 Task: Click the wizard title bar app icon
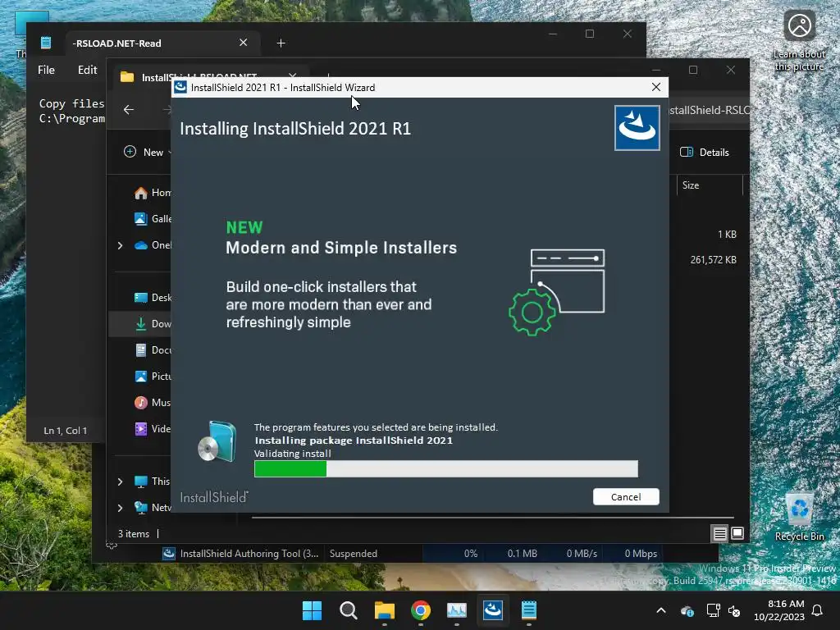180,87
